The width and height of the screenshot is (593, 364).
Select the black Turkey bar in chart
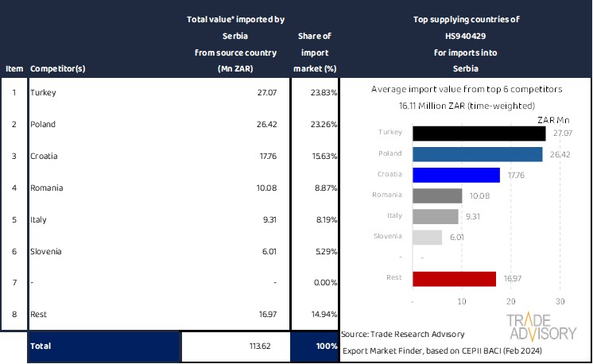coord(479,134)
